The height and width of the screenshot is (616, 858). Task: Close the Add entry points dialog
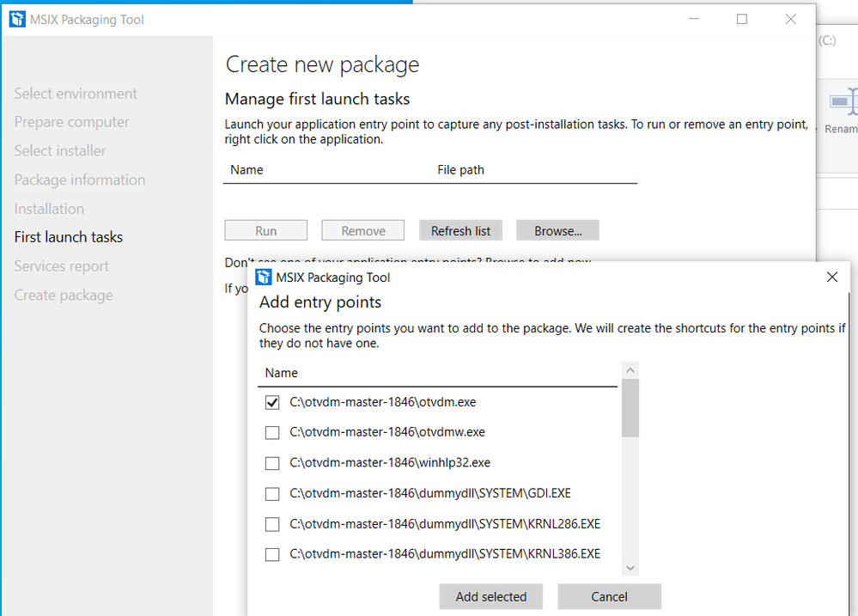pos(831,277)
